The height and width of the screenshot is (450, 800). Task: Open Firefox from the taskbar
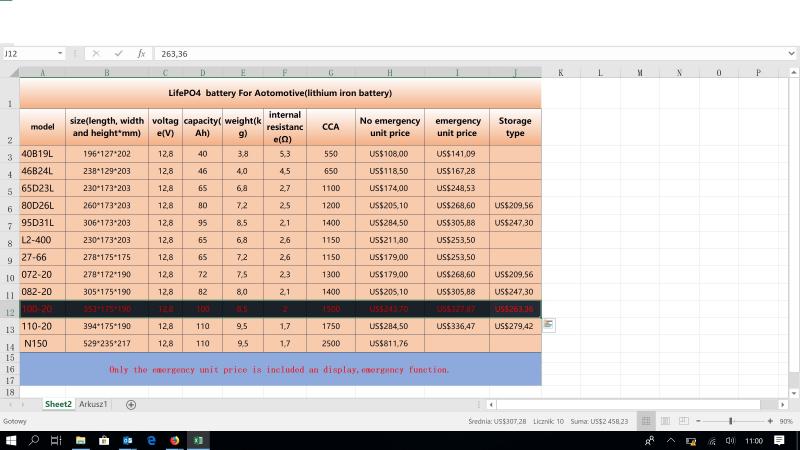pyautogui.click(x=174, y=440)
